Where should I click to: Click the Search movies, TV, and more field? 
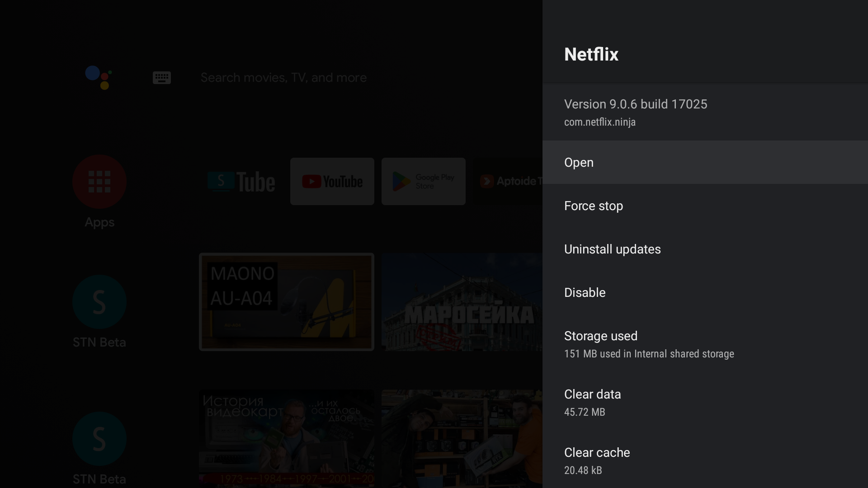coord(283,77)
